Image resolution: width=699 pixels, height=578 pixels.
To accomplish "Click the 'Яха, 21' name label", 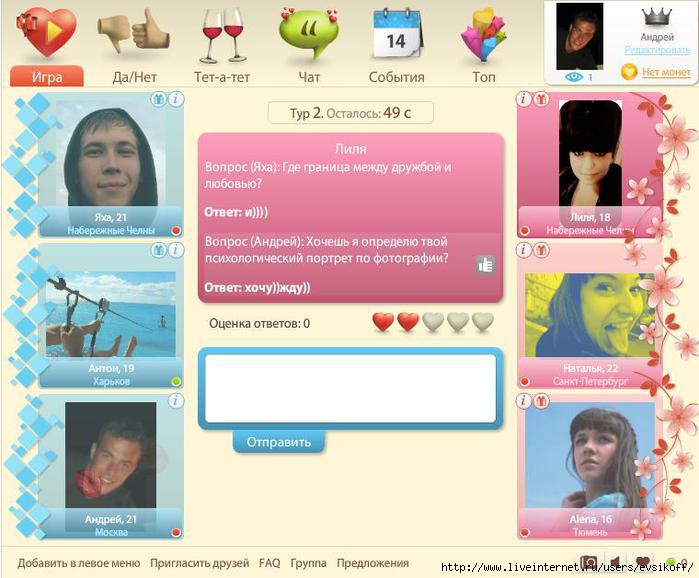I will click(111, 217).
